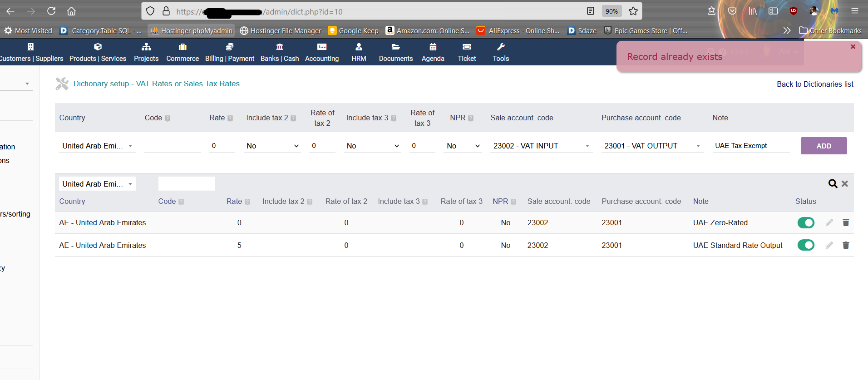Edit the UAE Standard Rate Output row
The image size is (868, 380).
click(x=829, y=245)
